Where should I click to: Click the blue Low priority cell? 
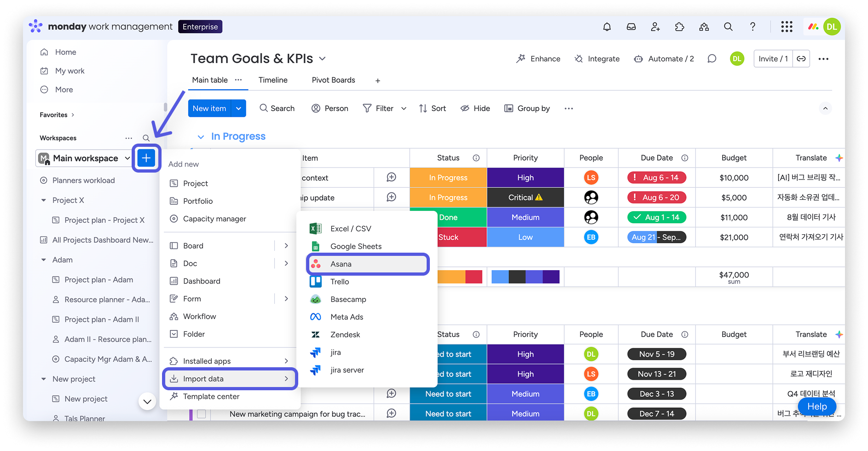[526, 237]
